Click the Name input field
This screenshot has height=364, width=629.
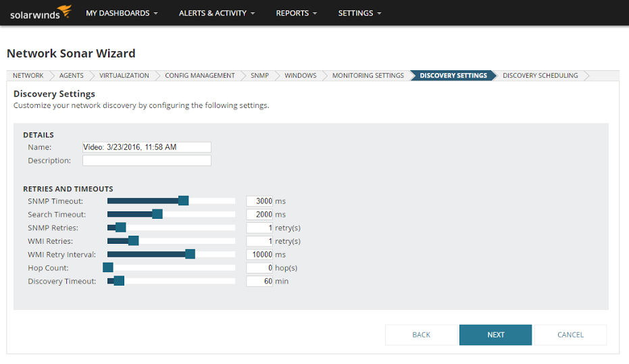[147, 147]
